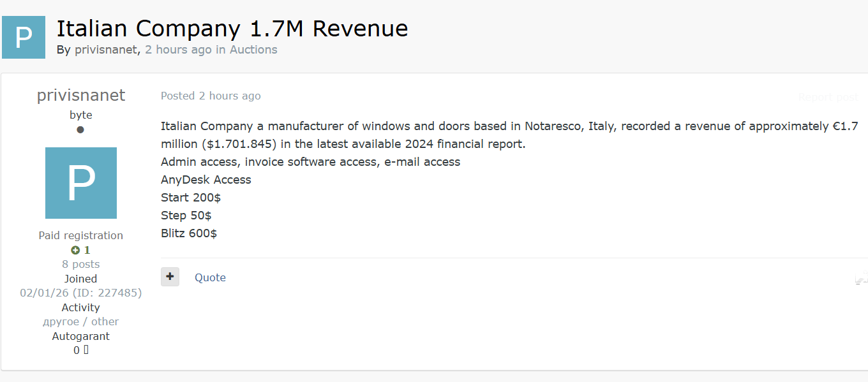This screenshot has width=868, height=382.
Task: Go to the Auctions forum section
Action: point(253,50)
